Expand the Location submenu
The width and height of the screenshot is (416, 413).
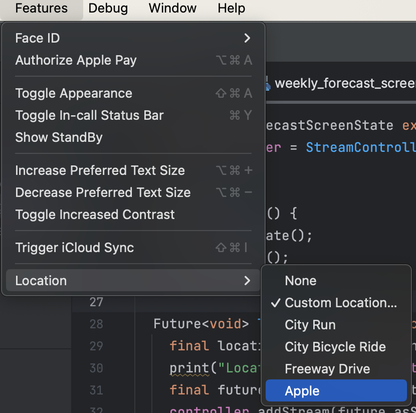point(133,281)
